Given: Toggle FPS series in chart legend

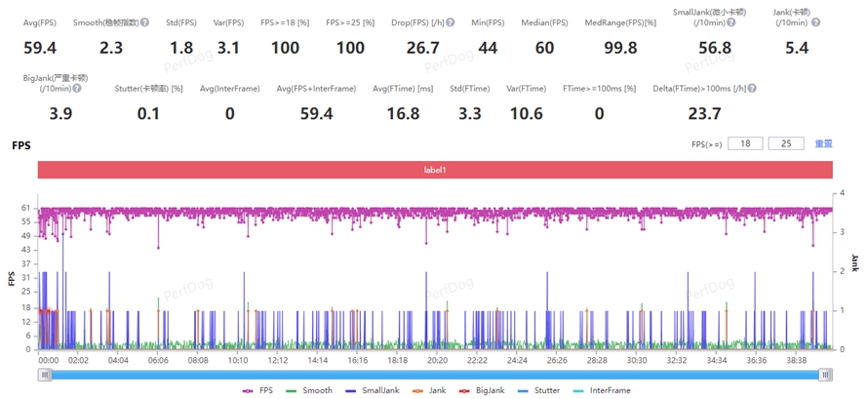Looking at the screenshot, I should point(258,390).
